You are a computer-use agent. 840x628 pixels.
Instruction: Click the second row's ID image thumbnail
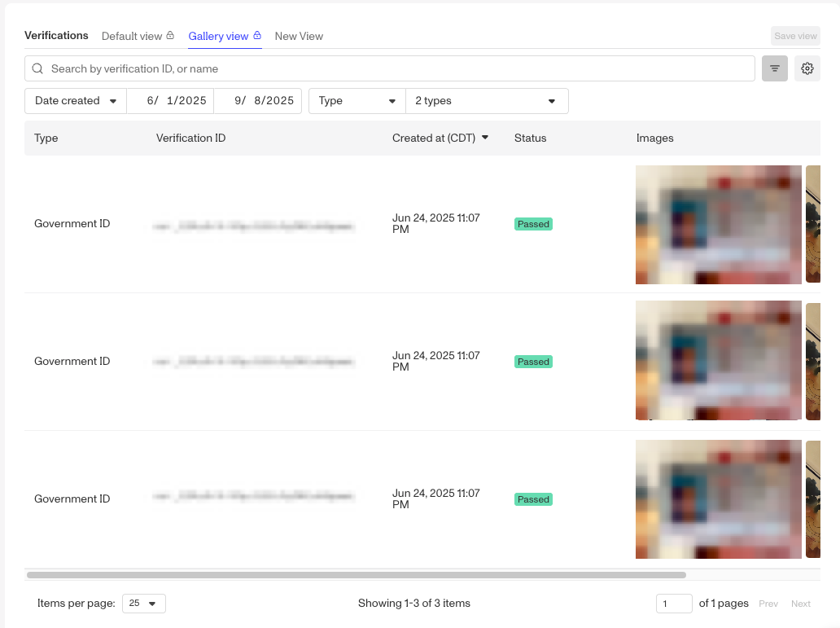pyautogui.click(x=719, y=360)
